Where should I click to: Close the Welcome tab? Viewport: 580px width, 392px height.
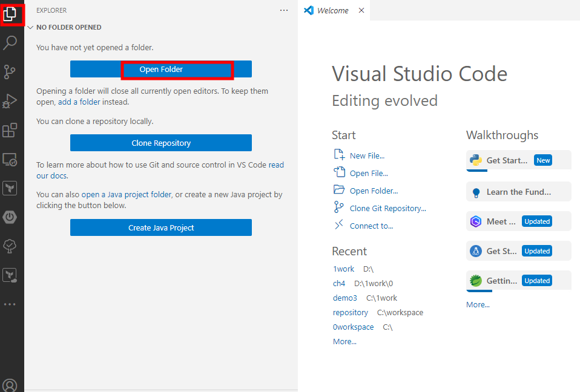[x=361, y=10]
